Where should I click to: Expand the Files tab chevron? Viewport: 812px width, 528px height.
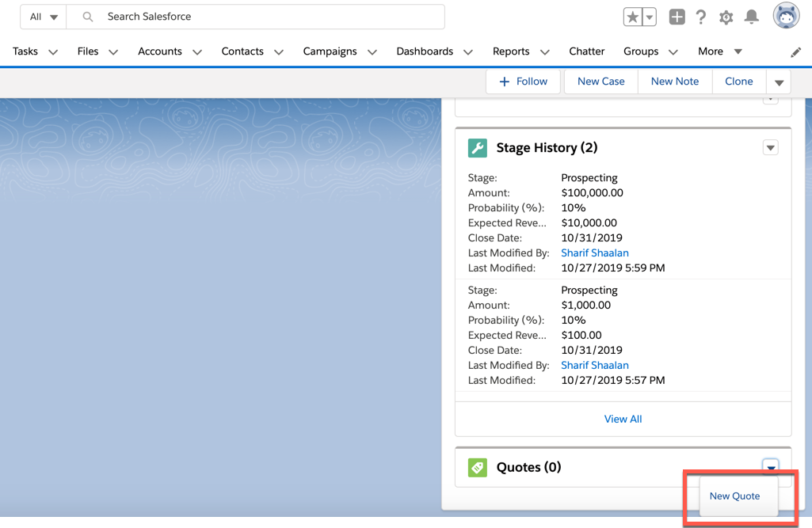point(113,51)
